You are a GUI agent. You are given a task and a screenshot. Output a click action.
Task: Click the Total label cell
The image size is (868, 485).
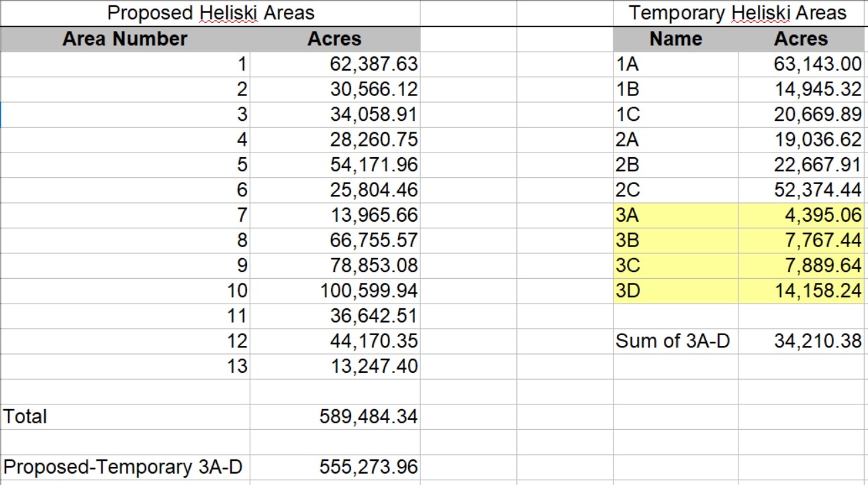pos(125,416)
